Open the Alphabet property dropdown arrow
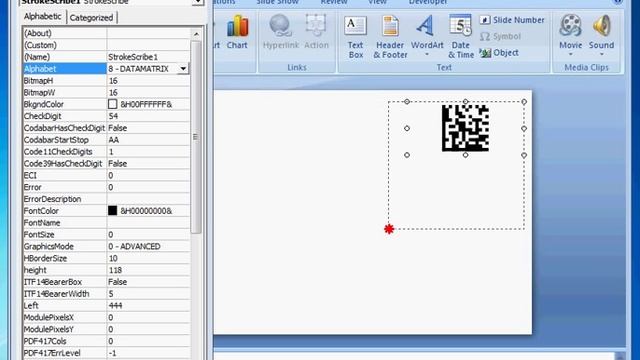 pyautogui.click(x=183, y=69)
